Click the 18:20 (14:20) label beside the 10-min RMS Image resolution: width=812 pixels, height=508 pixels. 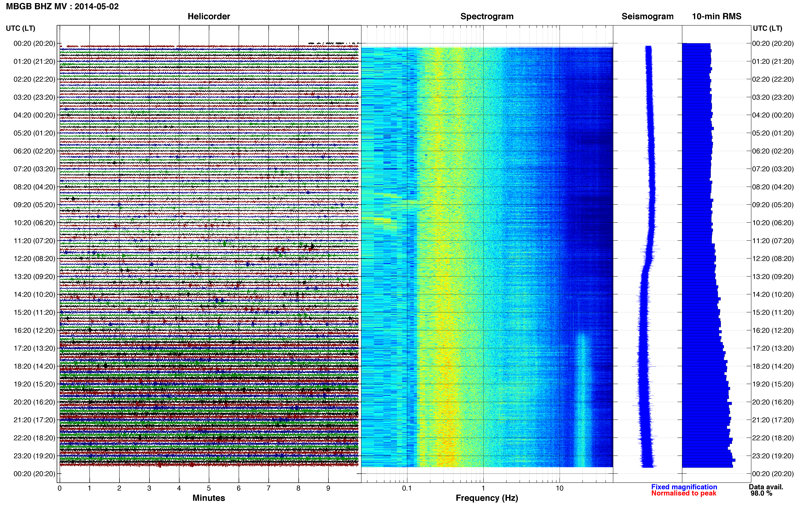773,366
